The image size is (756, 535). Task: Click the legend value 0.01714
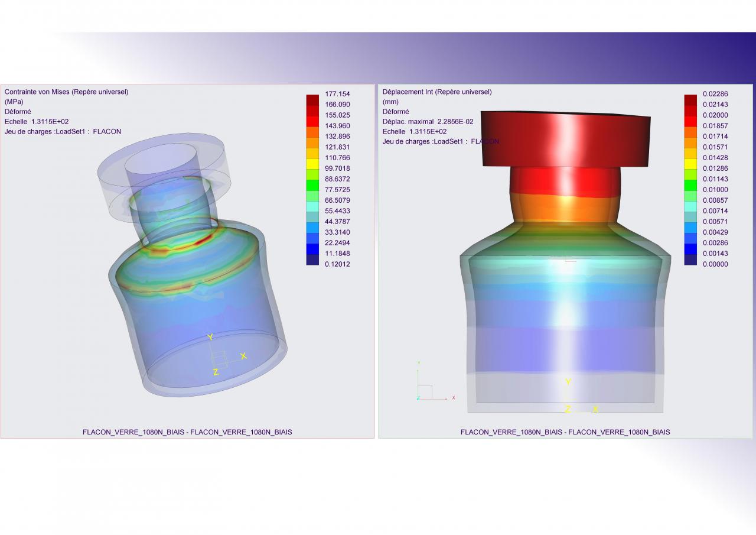coord(715,137)
